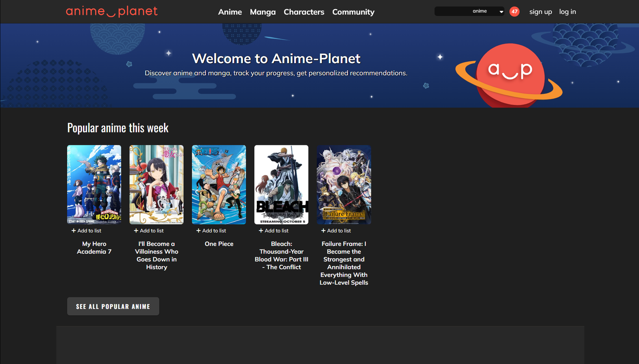Open the Villainess anime poster
This screenshot has width=639, height=364.
coord(157,184)
